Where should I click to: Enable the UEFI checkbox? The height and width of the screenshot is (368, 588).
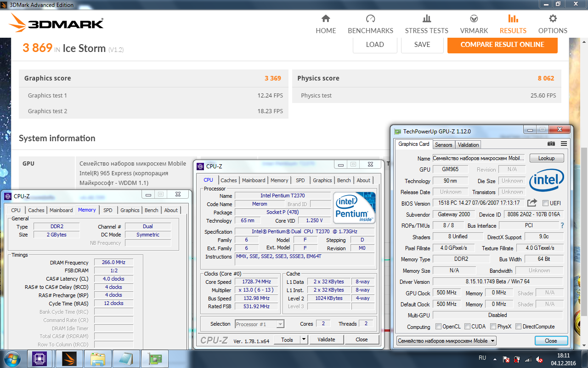[545, 203]
